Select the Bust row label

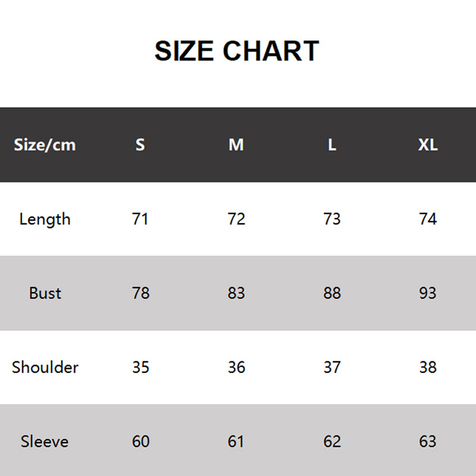[x=45, y=293]
